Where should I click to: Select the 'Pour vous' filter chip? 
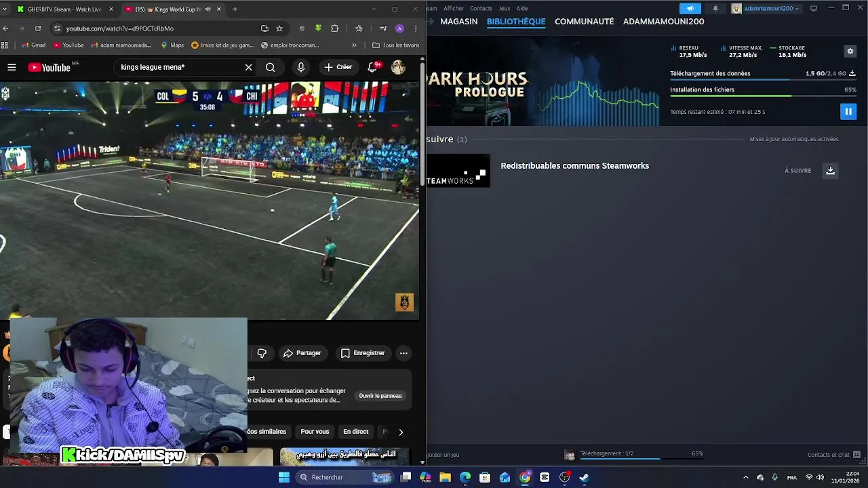click(315, 432)
